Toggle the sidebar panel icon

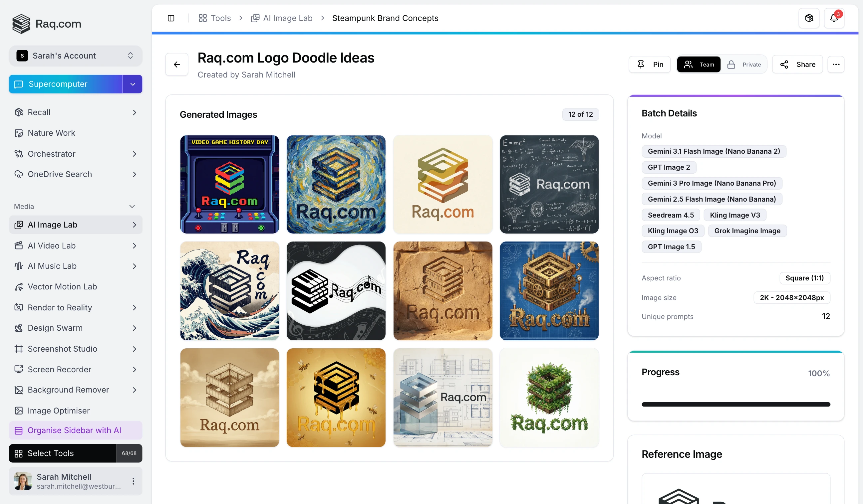(x=171, y=18)
